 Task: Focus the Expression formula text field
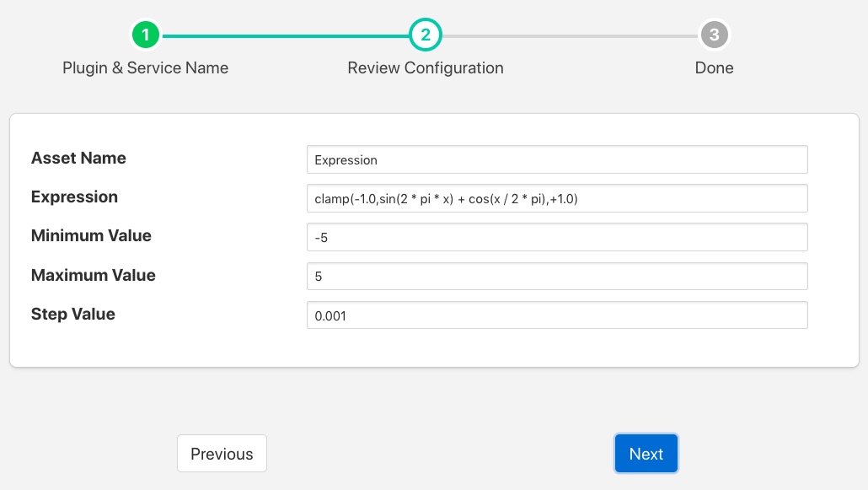coord(557,198)
